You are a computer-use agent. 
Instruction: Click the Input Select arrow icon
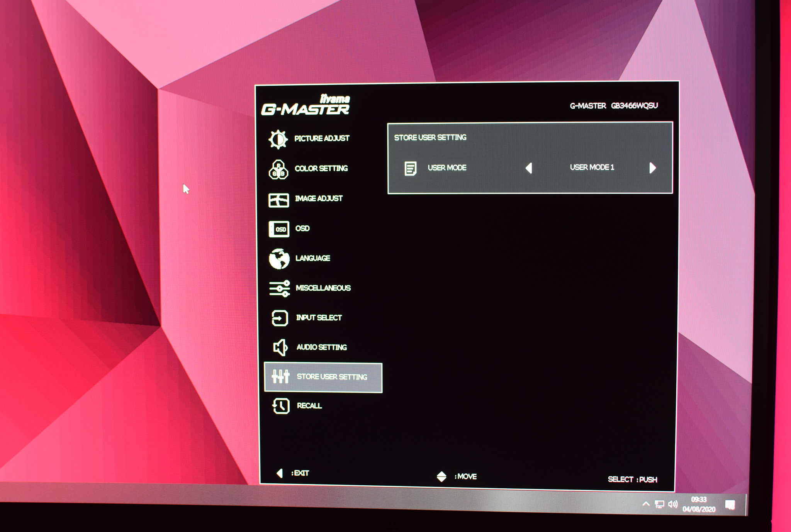[x=280, y=318]
